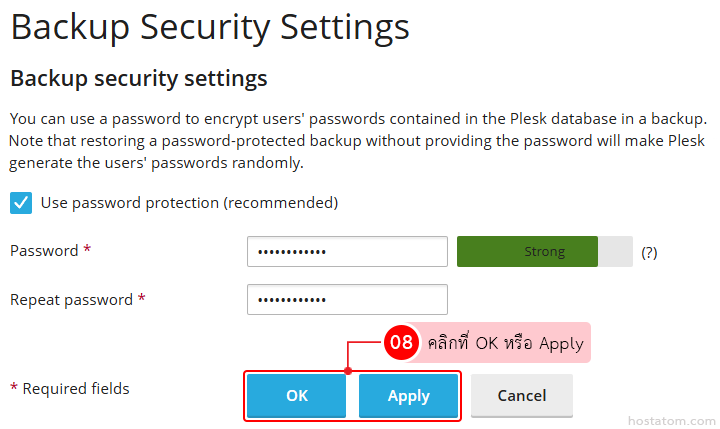
Task: Open the (?) password strength help hint
Action: pos(649,253)
